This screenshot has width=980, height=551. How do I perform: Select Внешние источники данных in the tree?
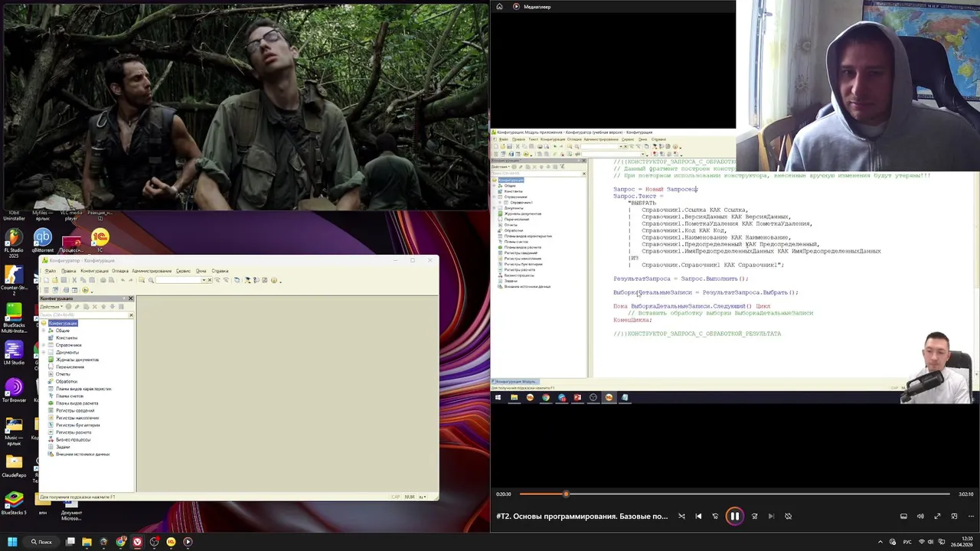tap(83, 454)
